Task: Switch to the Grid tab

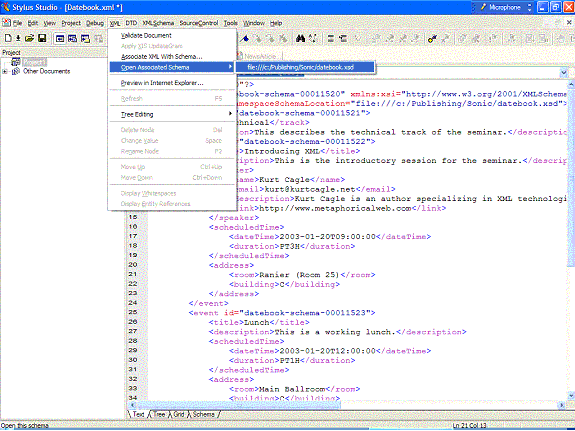Action: tap(179, 414)
